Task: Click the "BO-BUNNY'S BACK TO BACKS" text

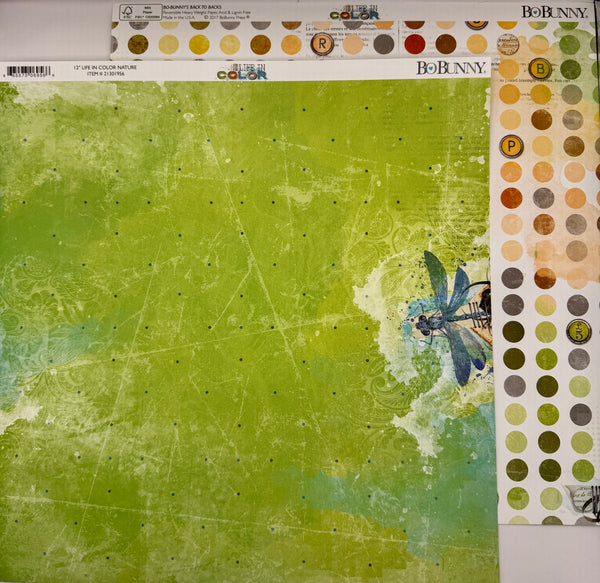Action: [192, 7]
